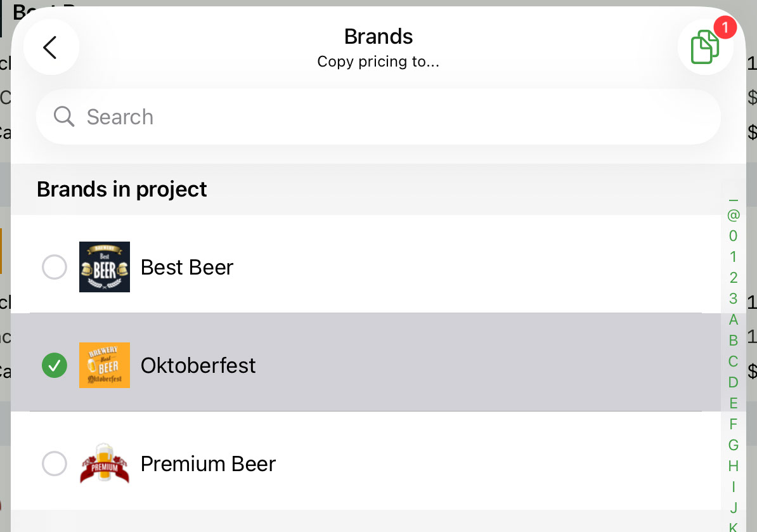Tap the Oktoberfest row label

click(x=198, y=365)
